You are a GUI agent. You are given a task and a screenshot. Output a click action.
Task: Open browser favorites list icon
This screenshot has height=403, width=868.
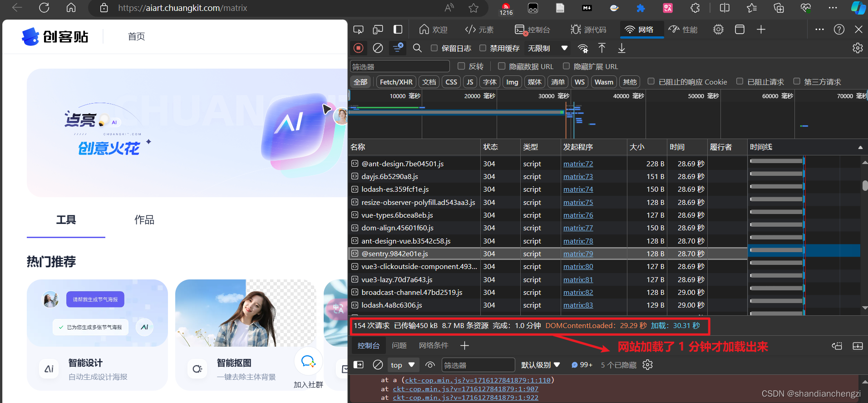pos(752,8)
